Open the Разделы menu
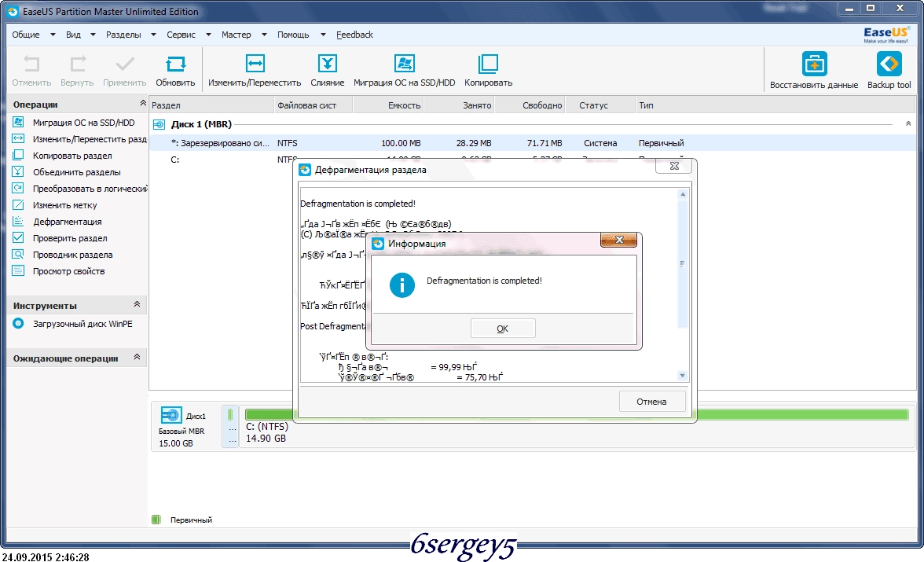924x562 pixels. pyautogui.click(x=123, y=35)
